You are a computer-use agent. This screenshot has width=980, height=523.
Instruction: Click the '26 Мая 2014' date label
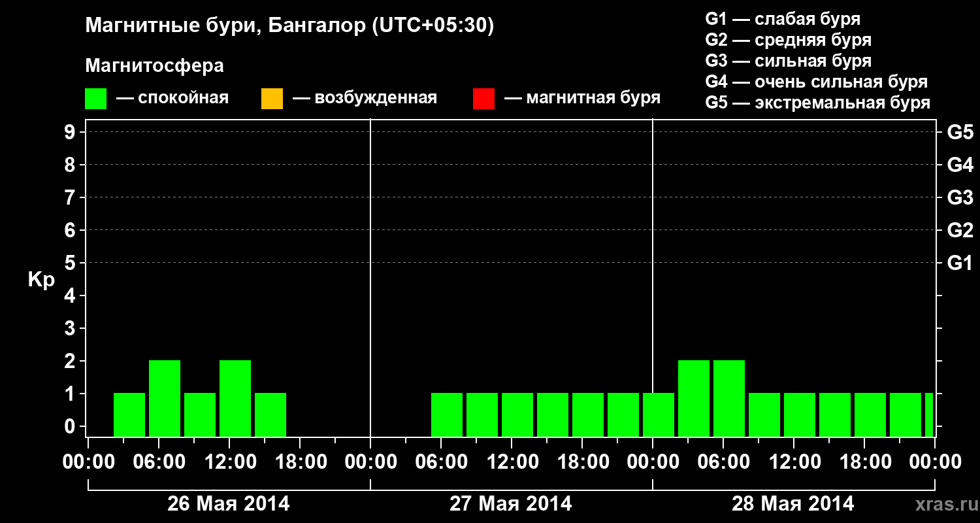[228, 503]
